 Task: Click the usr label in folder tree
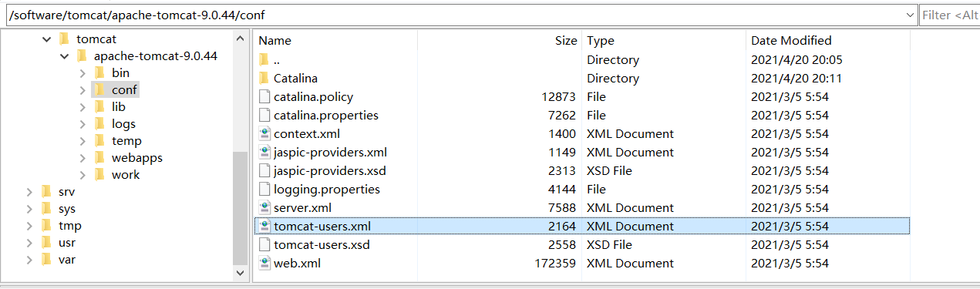[66, 243]
